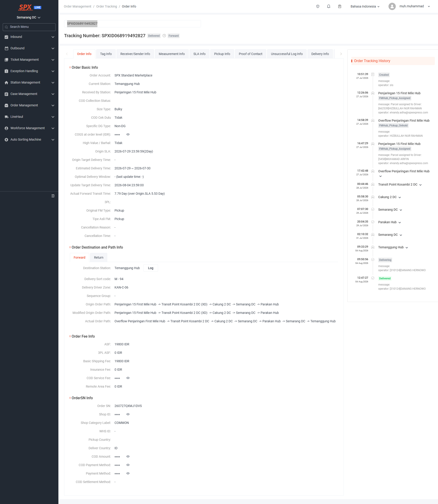Click the Forward tag next to tracking number
Screen dimensions: 438x504
click(x=174, y=36)
